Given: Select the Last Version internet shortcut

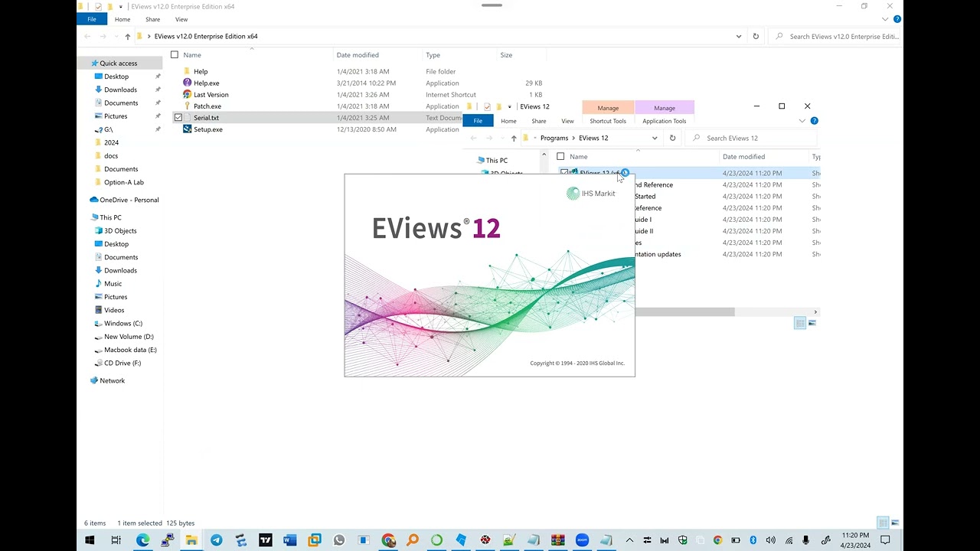Looking at the screenshot, I should tap(211, 95).
